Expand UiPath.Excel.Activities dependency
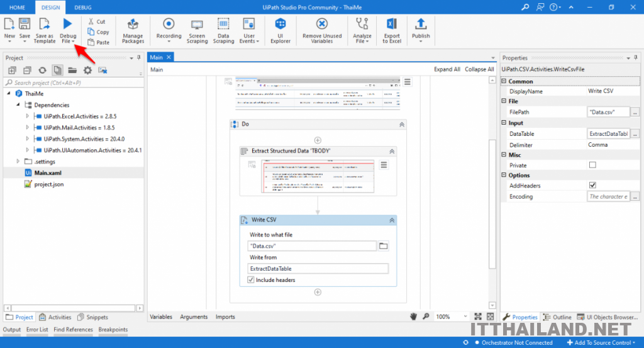This screenshot has height=348, width=644. coord(28,116)
